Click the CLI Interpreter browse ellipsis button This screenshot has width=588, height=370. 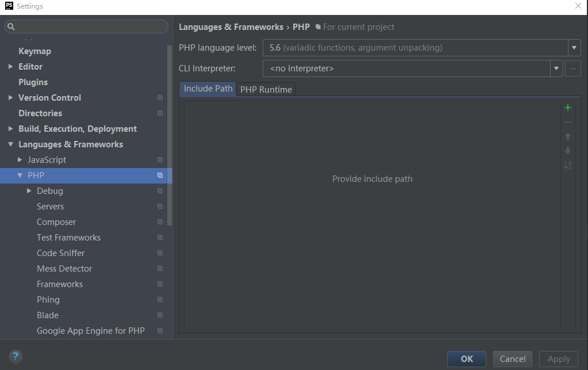(x=573, y=68)
